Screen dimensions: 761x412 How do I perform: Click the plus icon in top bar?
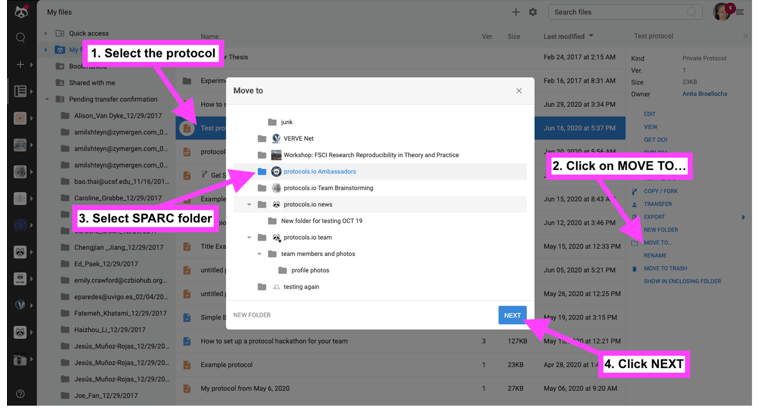pos(515,12)
